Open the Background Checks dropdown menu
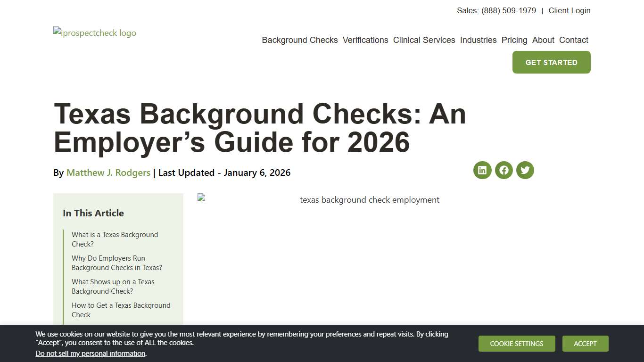 click(300, 40)
